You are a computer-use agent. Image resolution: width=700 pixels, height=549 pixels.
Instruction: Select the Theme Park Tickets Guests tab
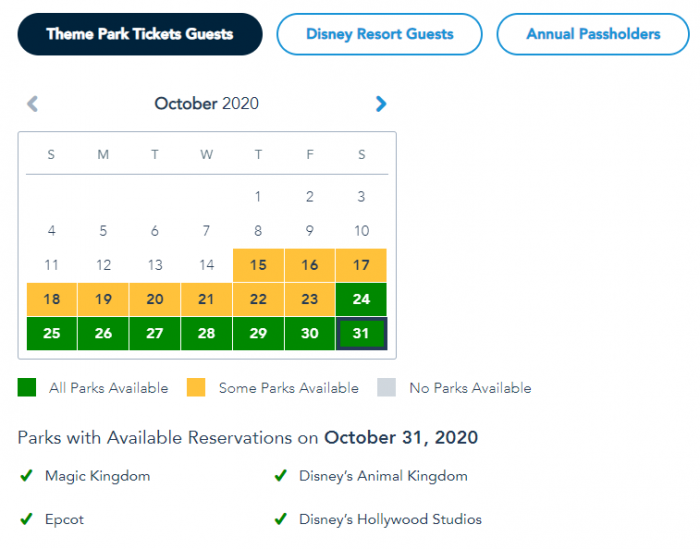[140, 34]
